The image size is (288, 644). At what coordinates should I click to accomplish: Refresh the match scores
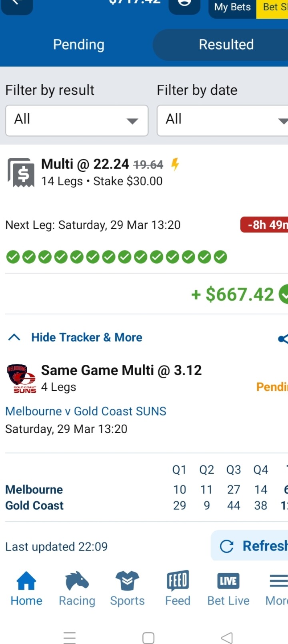250,545
